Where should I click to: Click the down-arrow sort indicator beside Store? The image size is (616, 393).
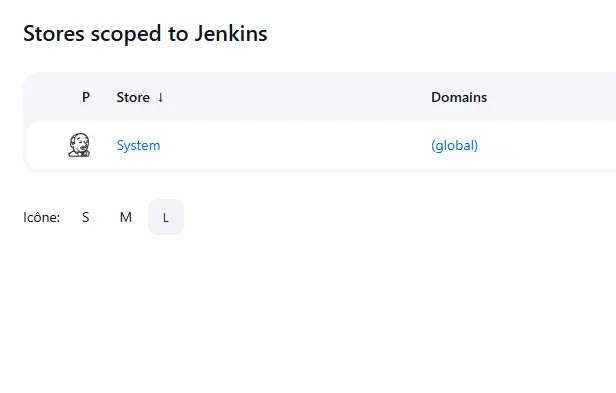coord(161,97)
